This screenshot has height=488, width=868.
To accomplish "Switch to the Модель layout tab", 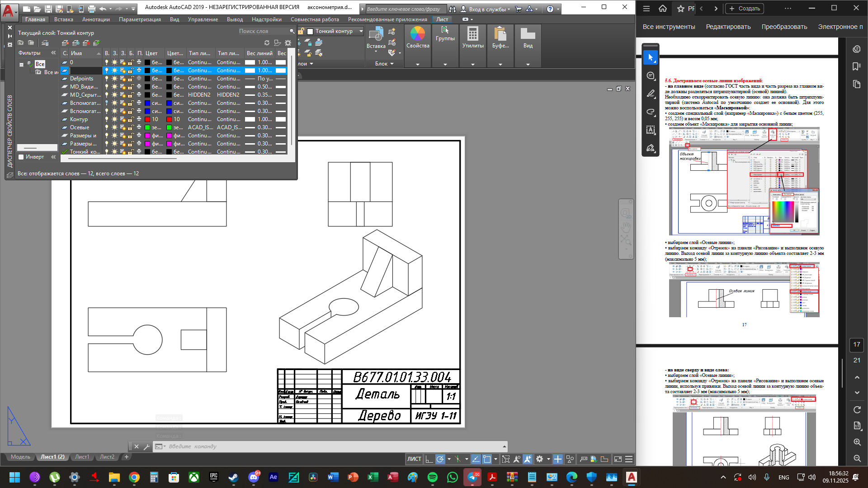I will coord(20,457).
